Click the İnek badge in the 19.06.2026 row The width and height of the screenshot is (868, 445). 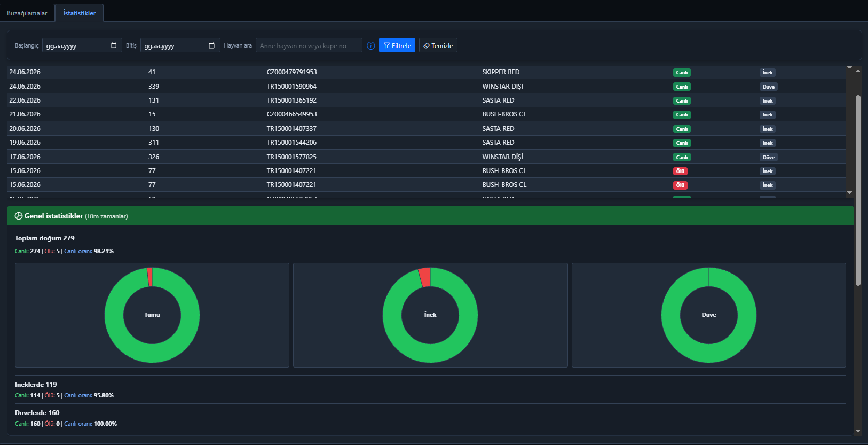768,143
